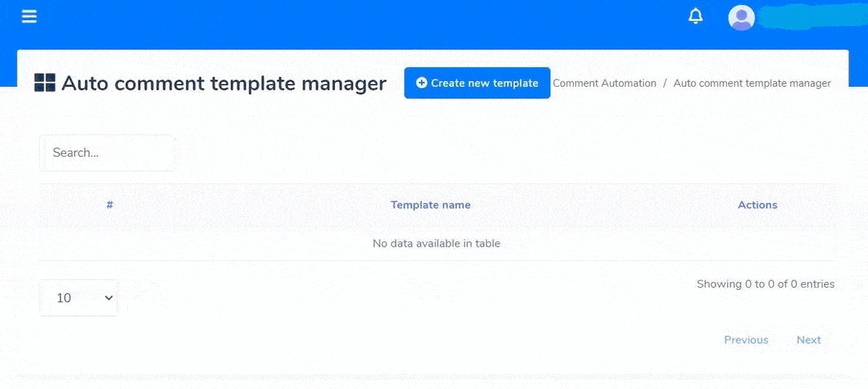Open the hamburger sidebar menu
The width and height of the screenshot is (868, 389).
pyautogui.click(x=29, y=16)
